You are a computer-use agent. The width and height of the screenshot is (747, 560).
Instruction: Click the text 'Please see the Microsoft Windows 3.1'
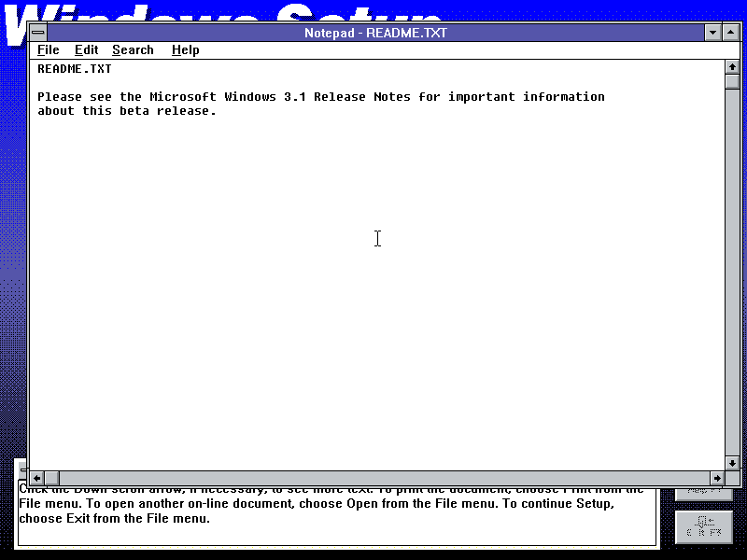pos(172,97)
